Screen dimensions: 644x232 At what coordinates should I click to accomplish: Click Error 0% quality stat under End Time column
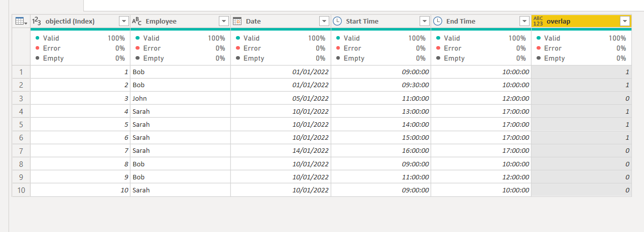tap(481, 48)
